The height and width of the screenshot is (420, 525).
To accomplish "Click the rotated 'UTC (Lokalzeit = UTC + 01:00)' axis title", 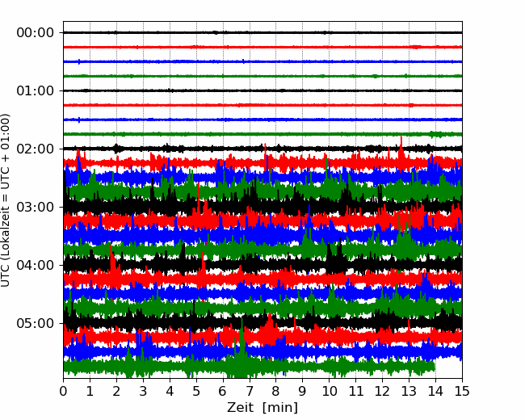I will pyautogui.click(x=6, y=200).
